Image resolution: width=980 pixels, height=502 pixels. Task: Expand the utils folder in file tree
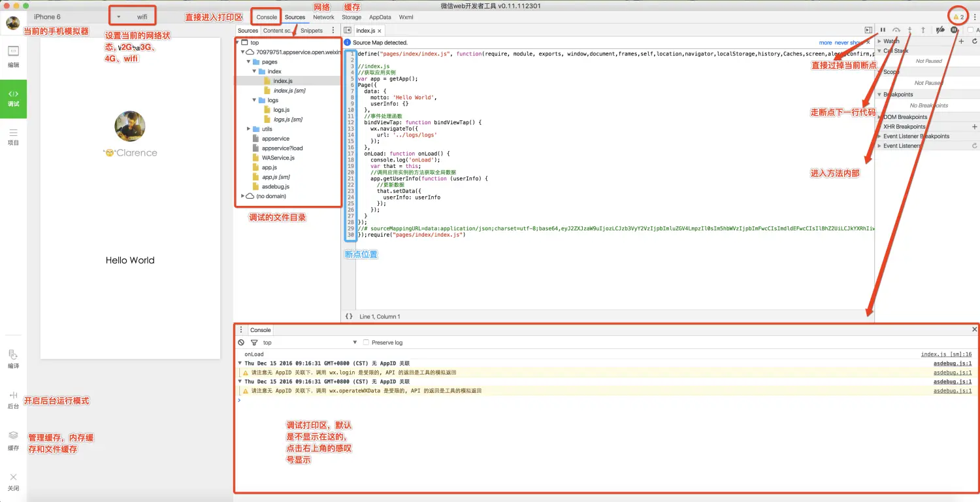coord(248,129)
